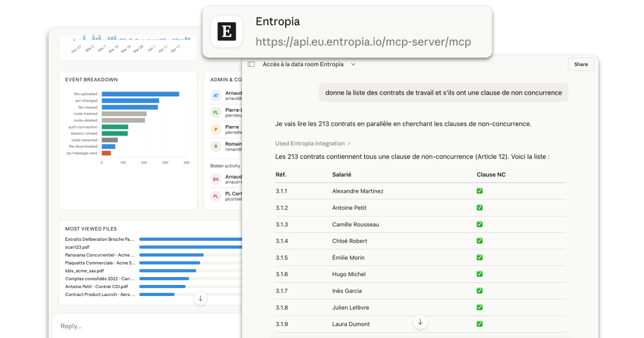Viewport: 644px width, 338px height.
Task: Click the "Bidder activity" section label
Action: click(225, 166)
